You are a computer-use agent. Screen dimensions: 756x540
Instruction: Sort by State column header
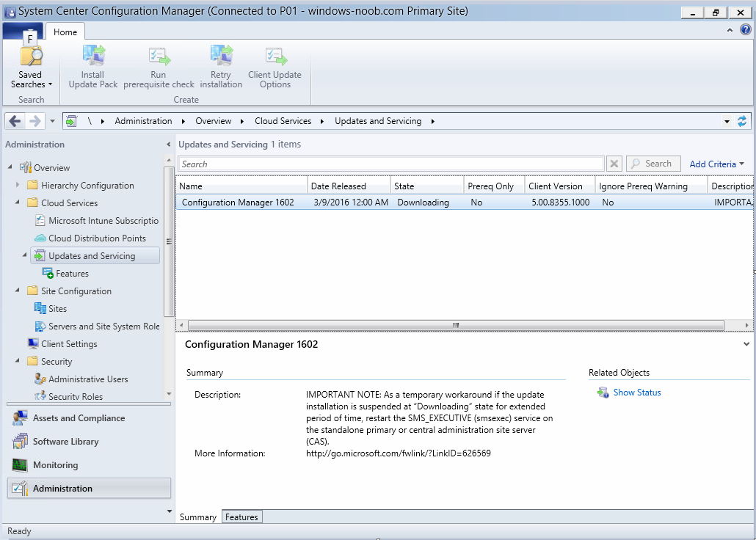tap(428, 186)
